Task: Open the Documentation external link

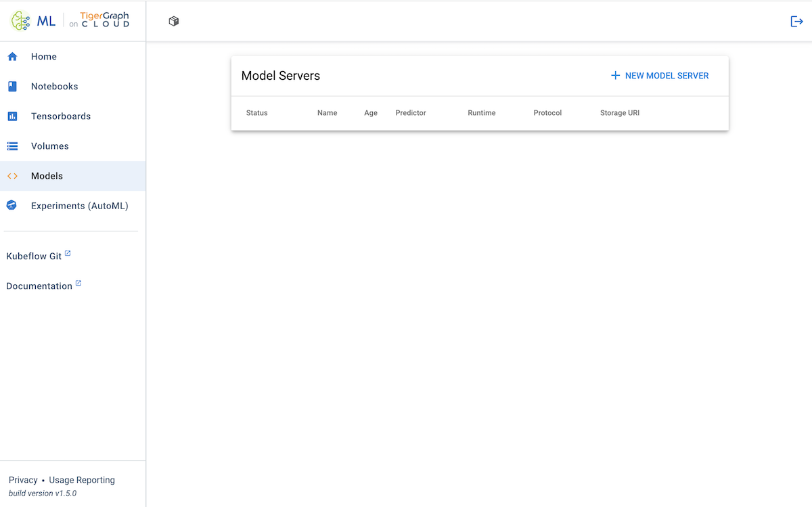Action: pyautogui.click(x=39, y=286)
